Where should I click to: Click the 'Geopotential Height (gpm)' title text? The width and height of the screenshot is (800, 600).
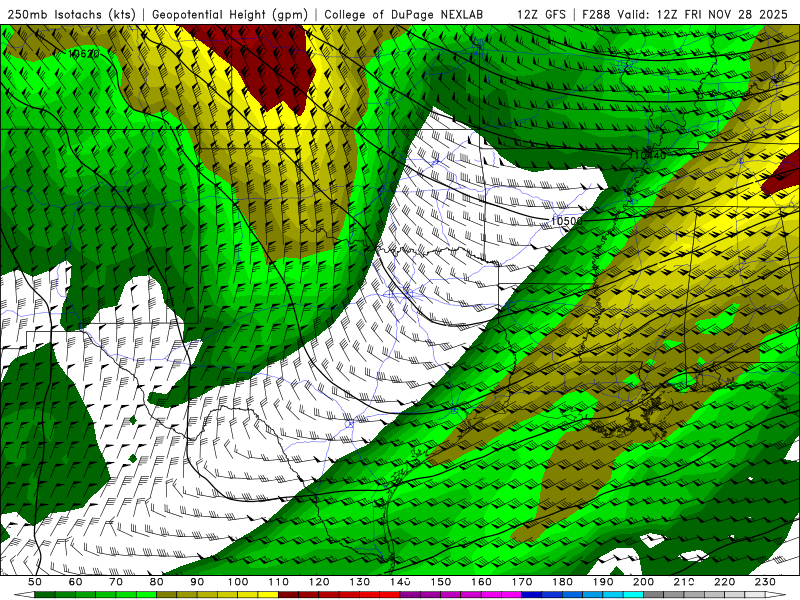pos(230,14)
